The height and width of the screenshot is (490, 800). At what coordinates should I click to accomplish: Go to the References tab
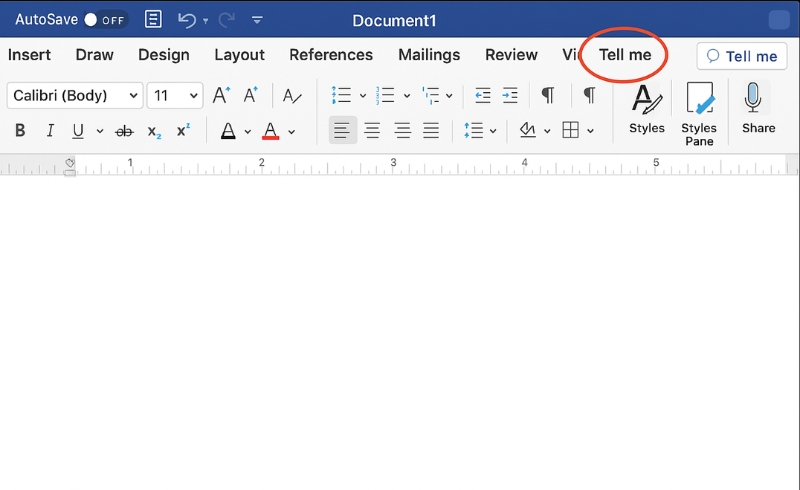(331, 55)
